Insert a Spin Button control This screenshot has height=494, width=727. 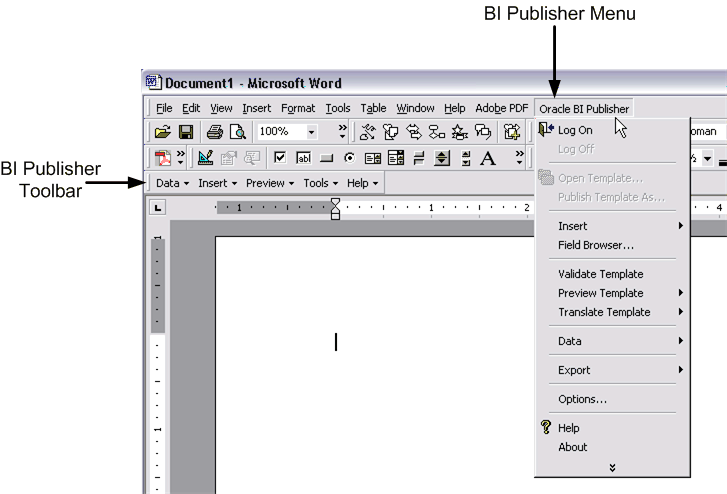click(x=442, y=158)
